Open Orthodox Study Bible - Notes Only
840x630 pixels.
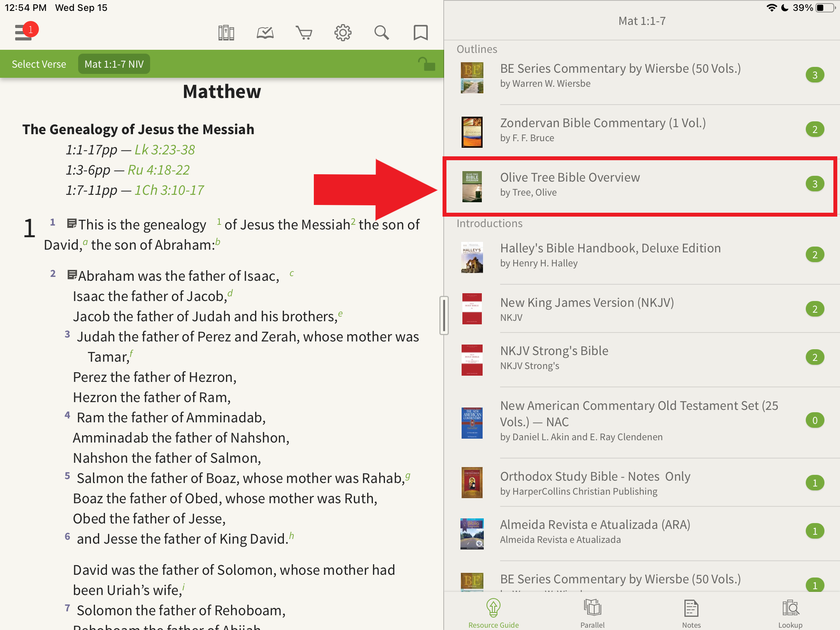(642, 483)
